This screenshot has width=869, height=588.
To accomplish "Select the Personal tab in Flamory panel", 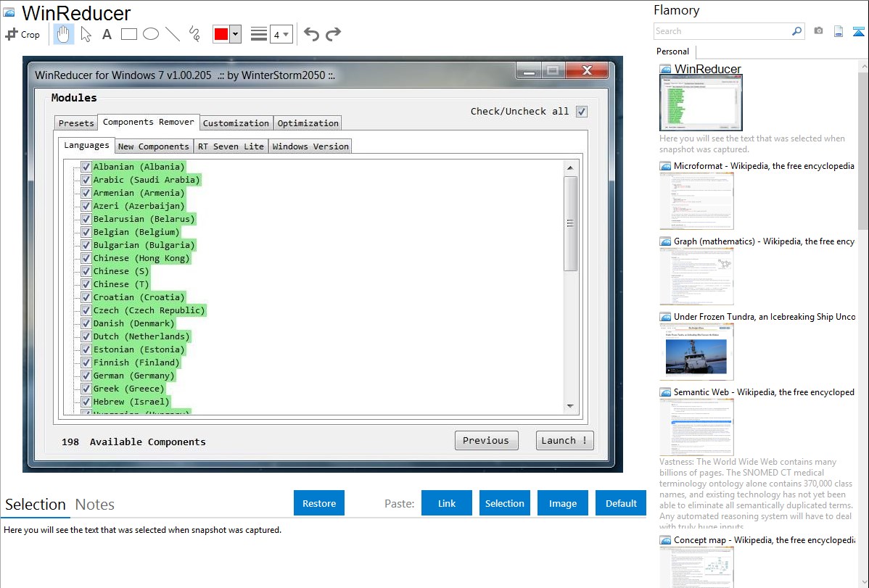I will coord(672,51).
